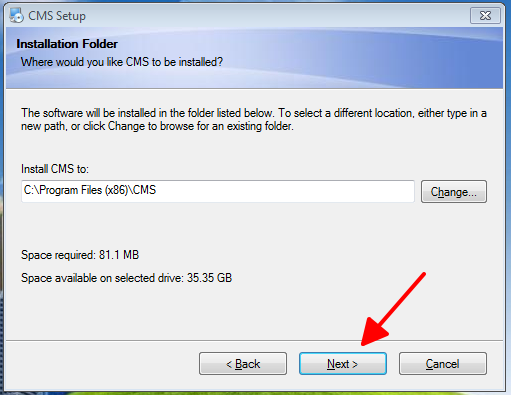Close the CMS Setup window
This screenshot has height=395, width=511.
(x=485, y=16)
